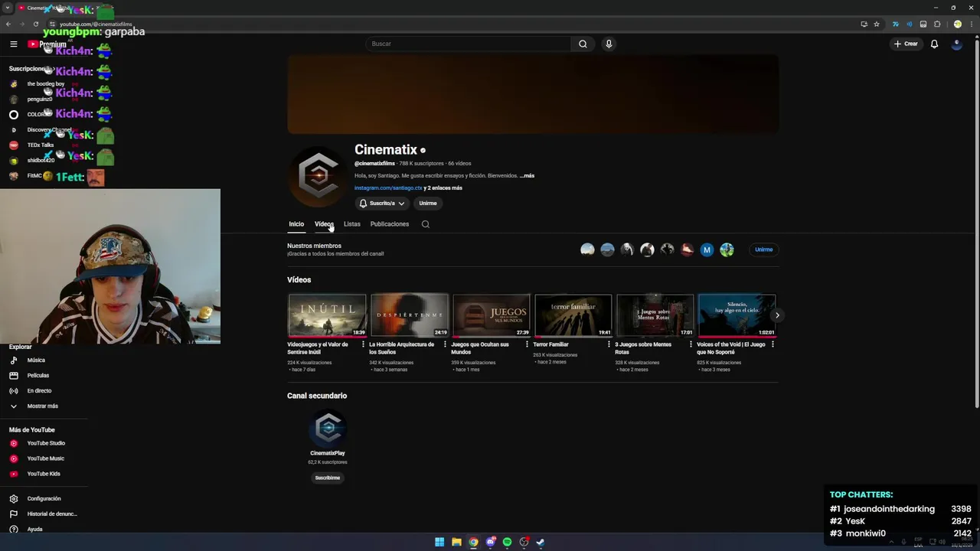The width and height of the screenshot is (980, 551).
Task: Open the Suscrito/a notification dropdown
Action: (382, 203)
